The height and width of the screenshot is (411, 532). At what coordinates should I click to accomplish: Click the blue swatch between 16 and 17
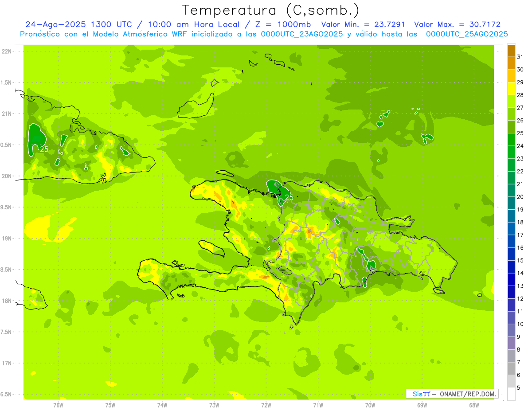click(x=511, y=241)
